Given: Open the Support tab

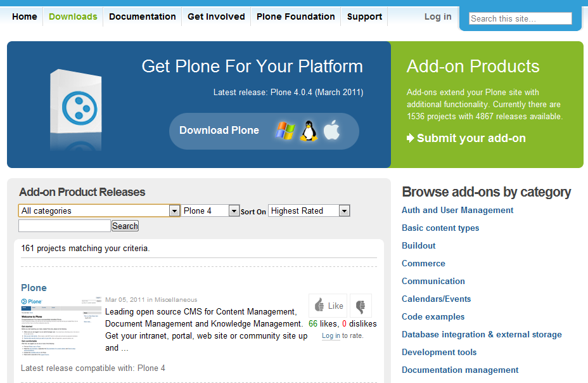Looking at the screenshot, I should (364, 16).
